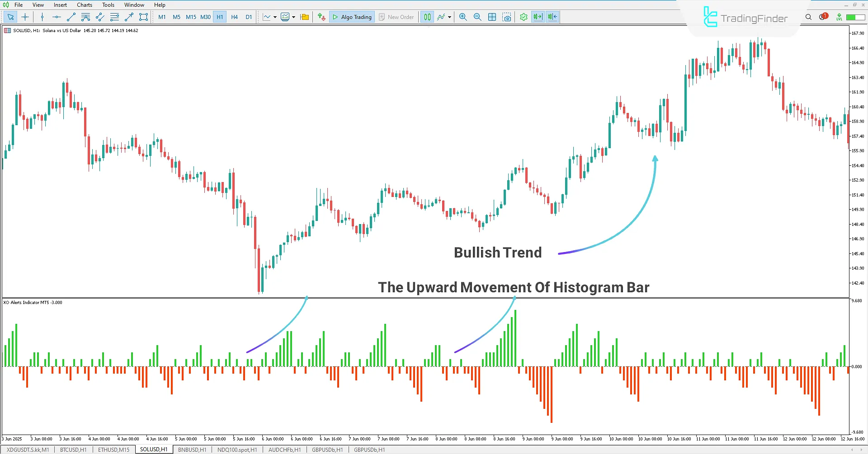Enable chart auto scroll
Image resolution: width=868 pixels, height=454 pixels.
pos(538,17)
